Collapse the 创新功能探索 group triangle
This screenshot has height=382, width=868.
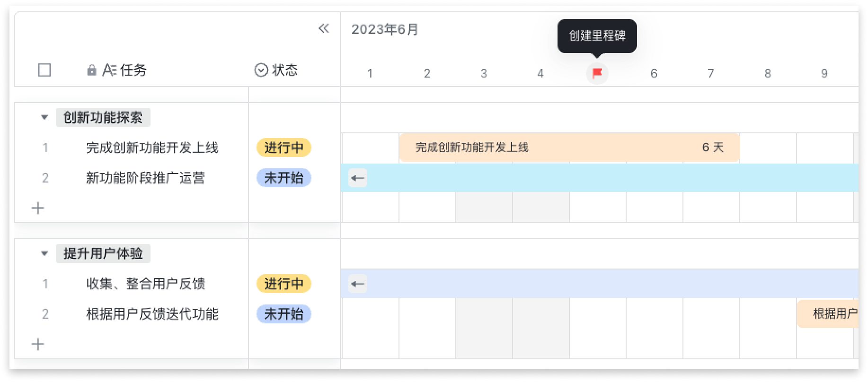point(44,117)
